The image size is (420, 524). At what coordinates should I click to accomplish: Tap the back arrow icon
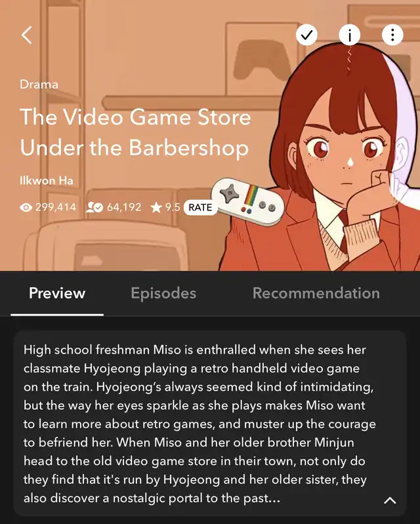[27, 35]
